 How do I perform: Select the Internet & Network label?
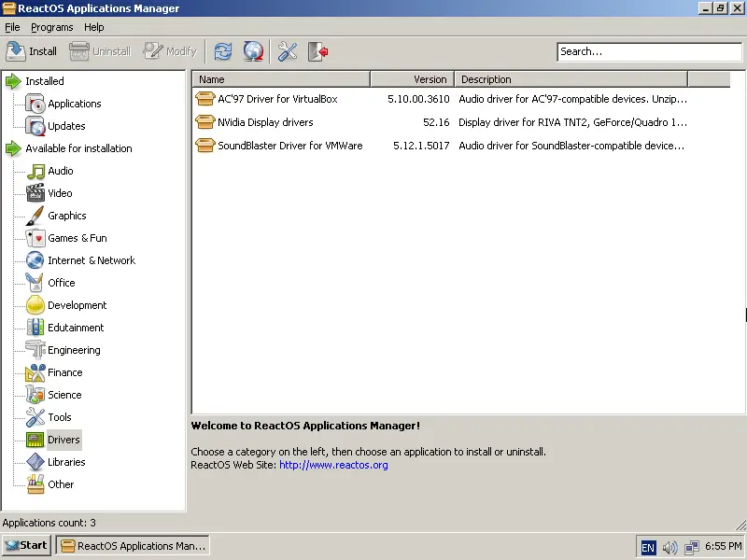pyautogui.click(x=92, y=260)
